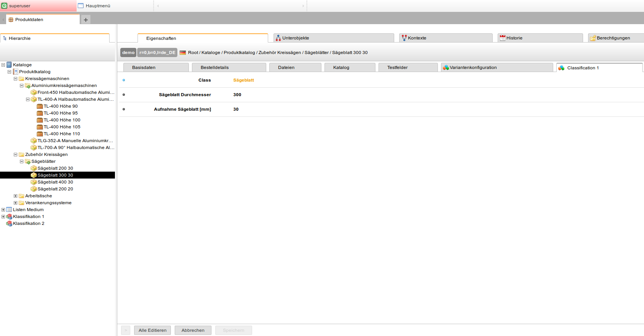Click the Alle Editieren button
The width and height of the screenshot is (644, 336).
(x=152, y=330)
